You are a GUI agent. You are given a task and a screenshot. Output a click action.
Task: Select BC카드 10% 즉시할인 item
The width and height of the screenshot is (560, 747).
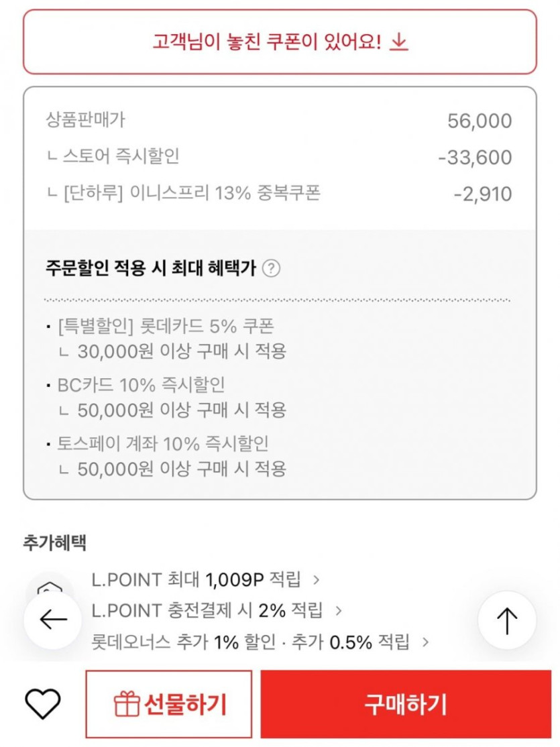[142, 385]
